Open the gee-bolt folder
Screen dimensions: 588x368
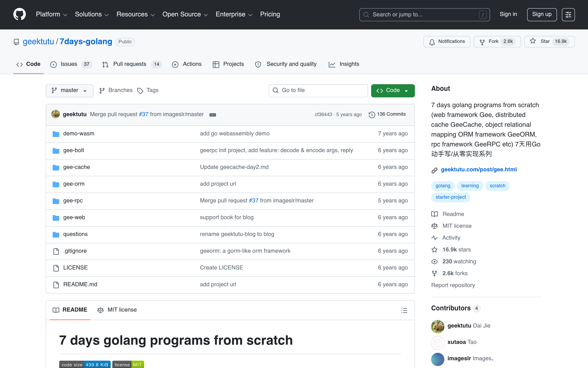coord(73,150)
